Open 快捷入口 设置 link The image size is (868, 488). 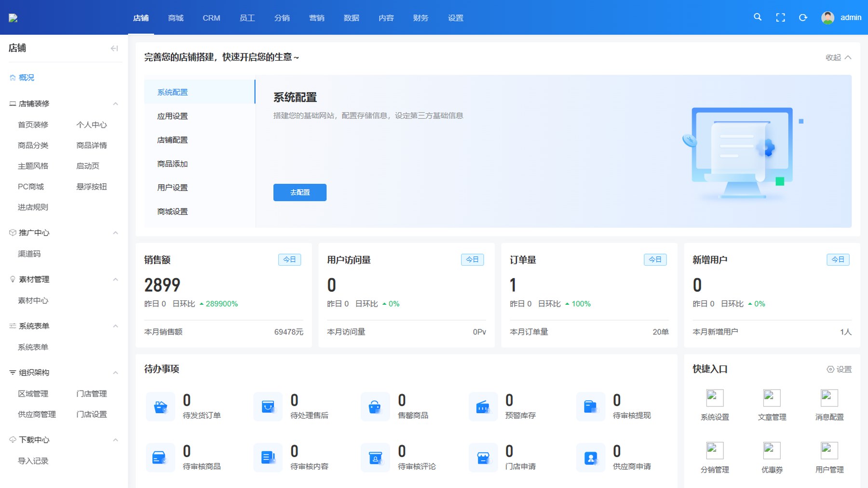pos(839,369)
